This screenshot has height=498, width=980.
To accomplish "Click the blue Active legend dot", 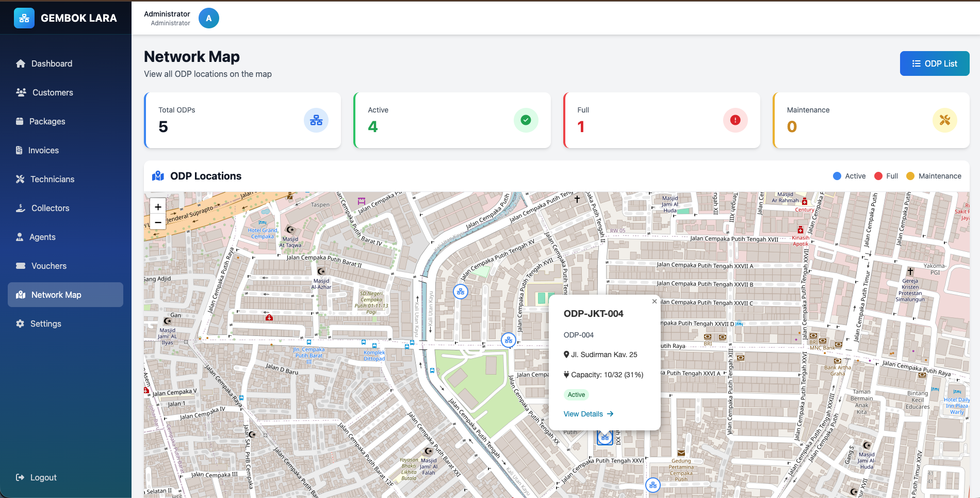I will pos(837,176).
